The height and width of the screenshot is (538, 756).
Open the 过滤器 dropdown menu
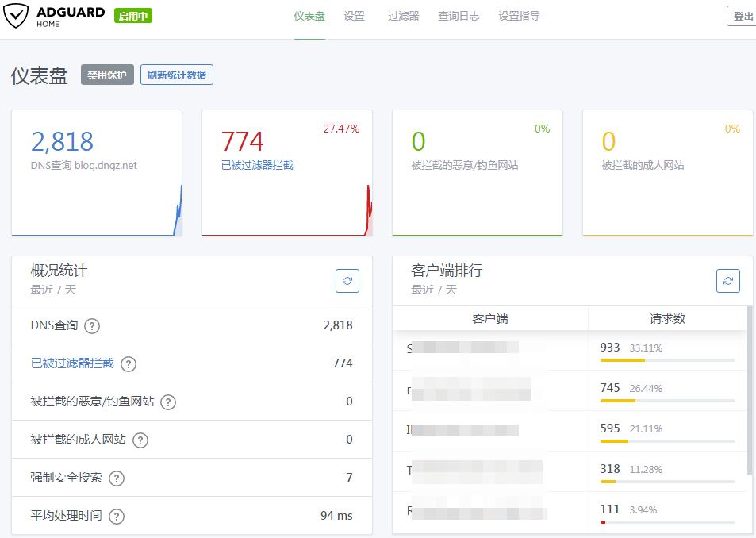(404, 16)
